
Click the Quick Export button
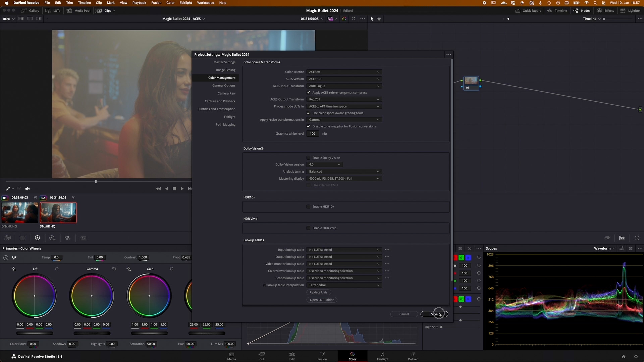coord(528,11)
